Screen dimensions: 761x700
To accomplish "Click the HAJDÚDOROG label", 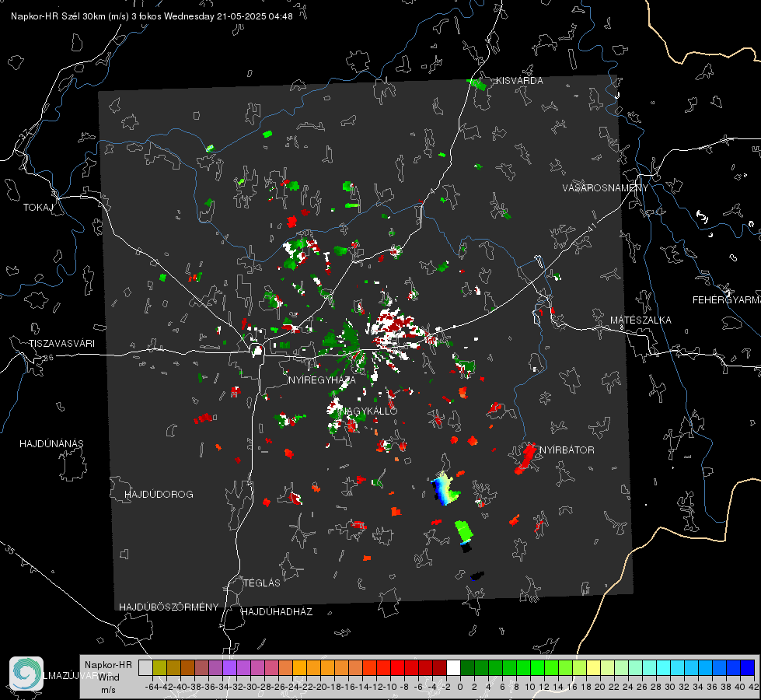I will [159, 494].
